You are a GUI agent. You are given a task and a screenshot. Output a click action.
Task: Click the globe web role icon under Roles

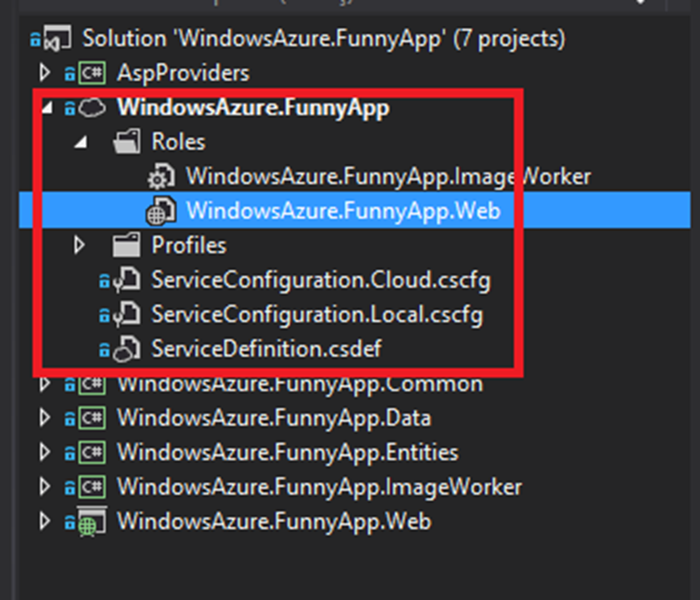(161, 211)
